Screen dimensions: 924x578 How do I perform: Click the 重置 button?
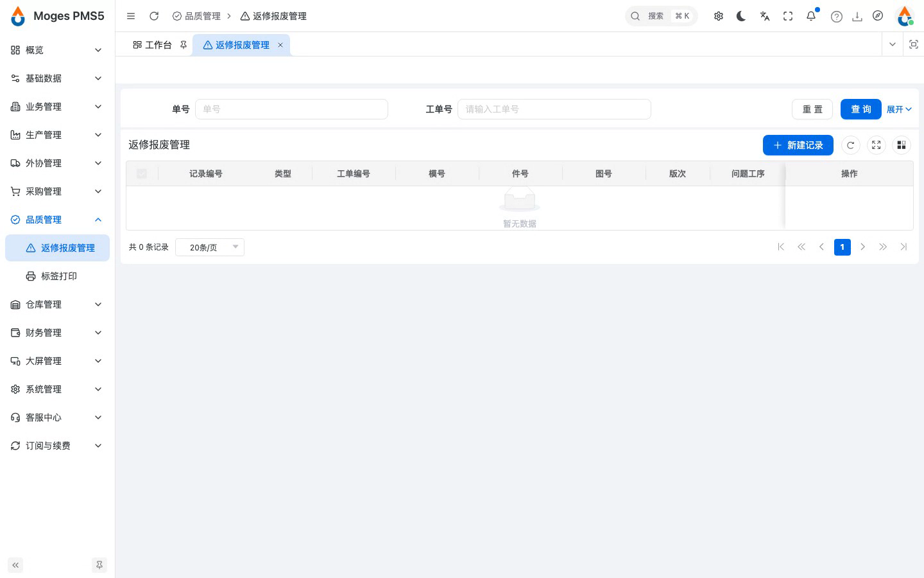tap(812, 109)
